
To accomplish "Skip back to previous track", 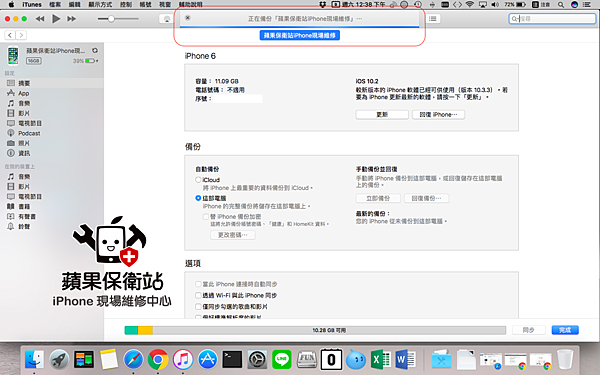I will click(x=40, y=18).
